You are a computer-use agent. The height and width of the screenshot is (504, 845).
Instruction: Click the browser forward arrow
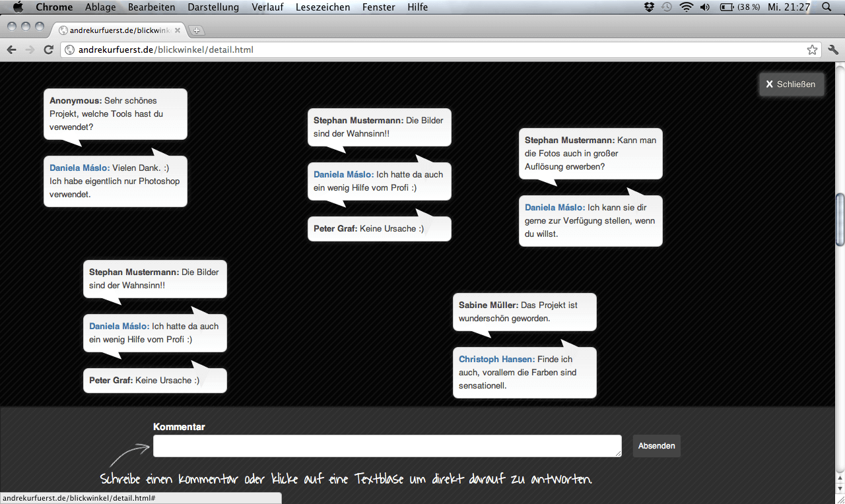[30, 49]
